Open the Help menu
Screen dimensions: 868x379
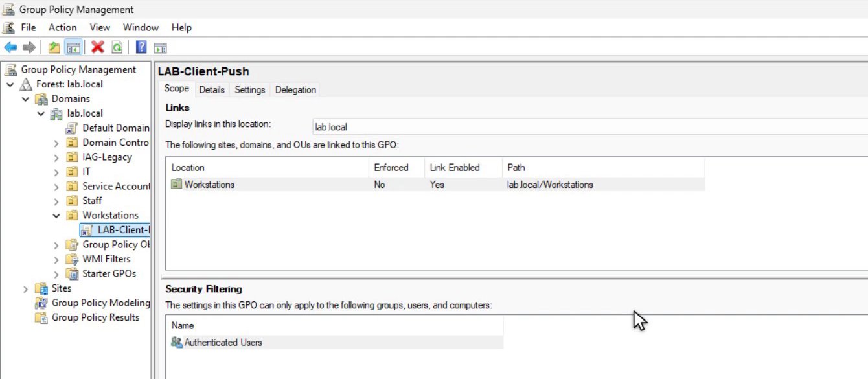[181, 28]
